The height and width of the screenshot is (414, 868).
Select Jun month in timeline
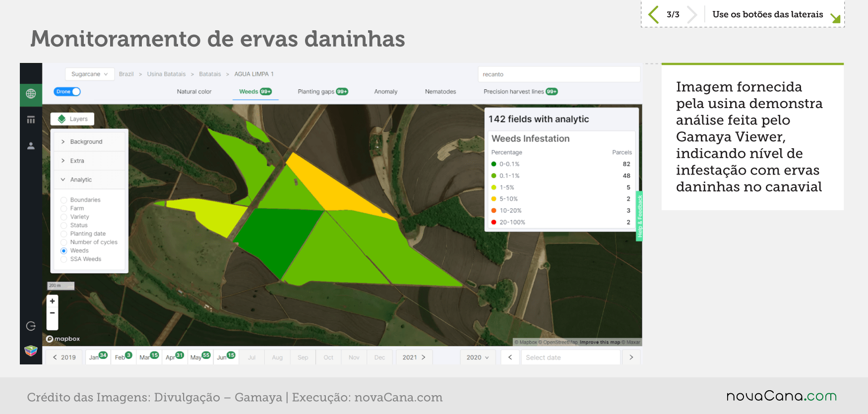226,357
